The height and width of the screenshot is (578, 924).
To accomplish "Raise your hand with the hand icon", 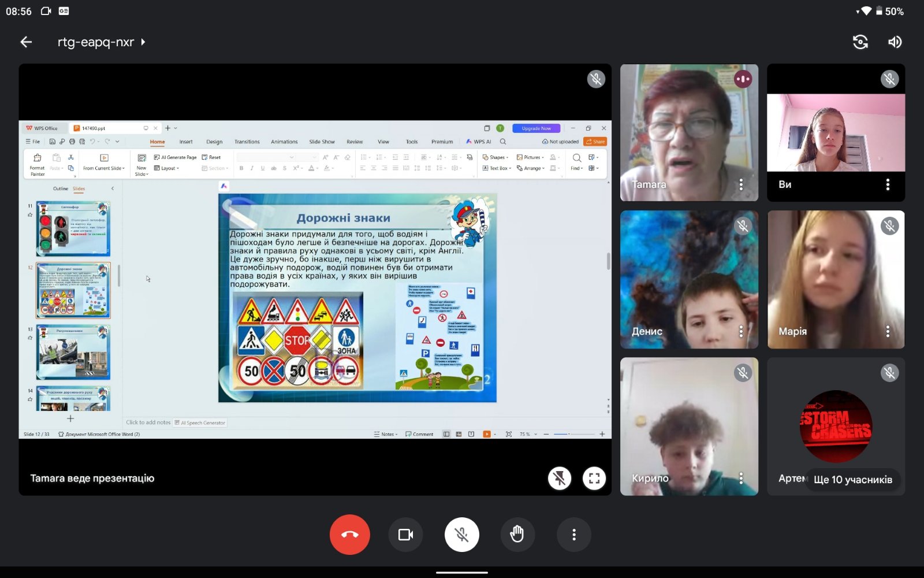I will [517, 535].
